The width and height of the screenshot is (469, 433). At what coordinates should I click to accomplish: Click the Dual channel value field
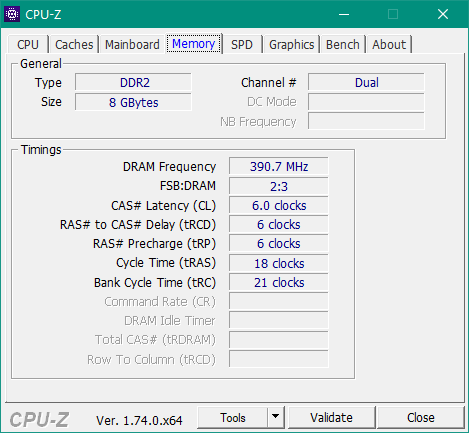366,82
